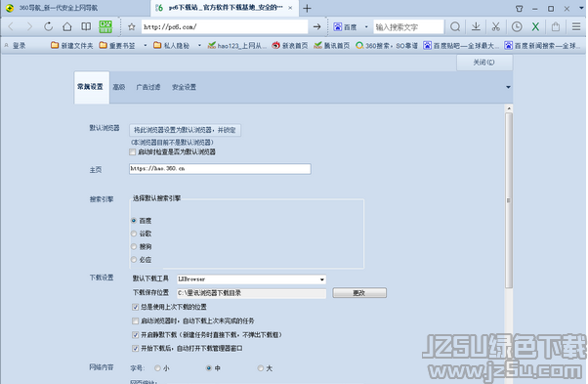The width and height of the screenshot is (588, 384).
Task: Click the 输入搜索文字 search box
Action: pos(408,27)
